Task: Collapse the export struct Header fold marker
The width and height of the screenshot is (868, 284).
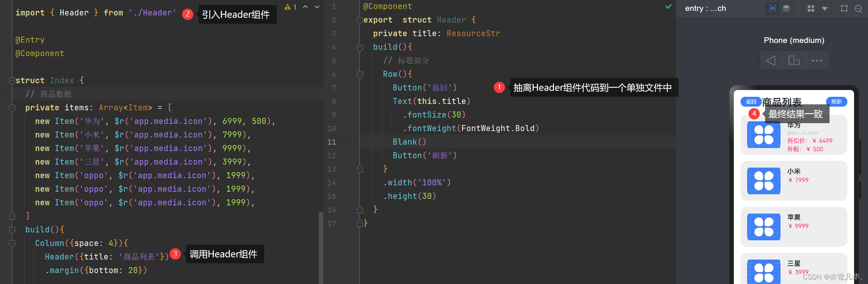Action: tap(360, 20)
